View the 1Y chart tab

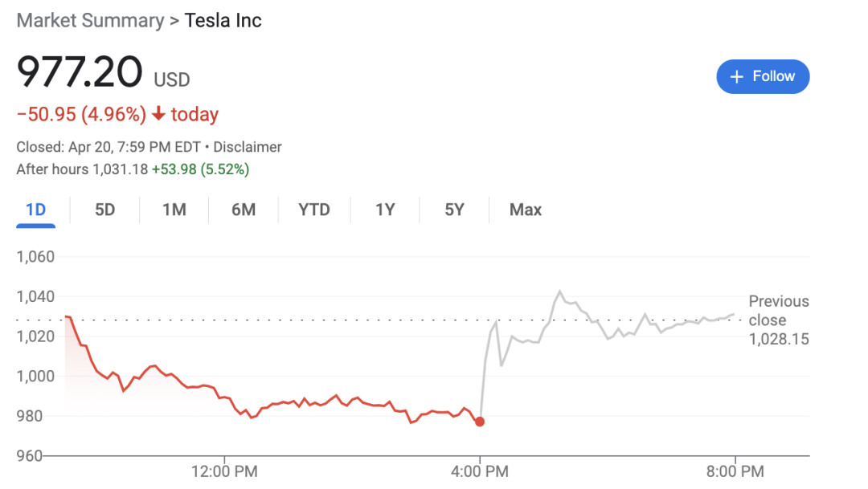[x=385, y=210]
